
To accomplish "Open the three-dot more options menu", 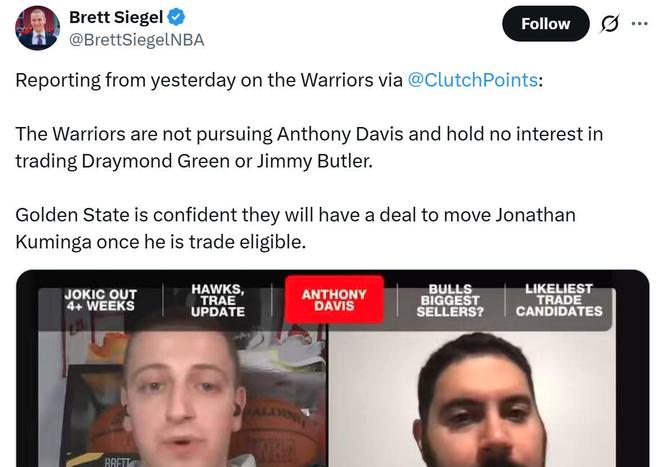I will tap(639, 24).
